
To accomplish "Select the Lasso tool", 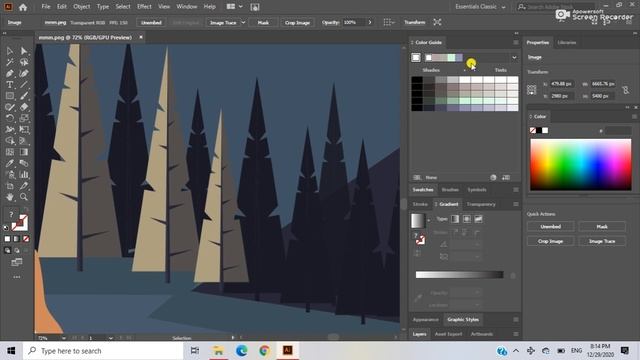I will pyautogui.click(x=24, y=62).
